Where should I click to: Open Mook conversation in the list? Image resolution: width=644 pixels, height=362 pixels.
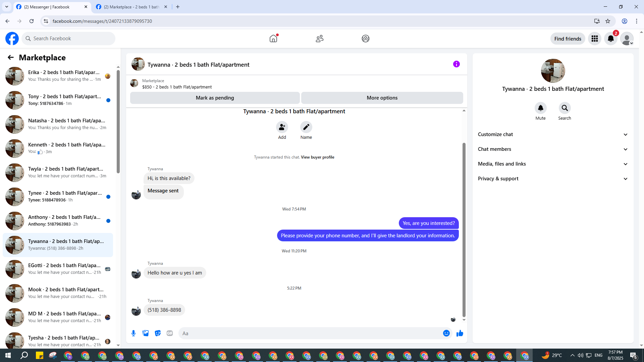tap(58, 293)
